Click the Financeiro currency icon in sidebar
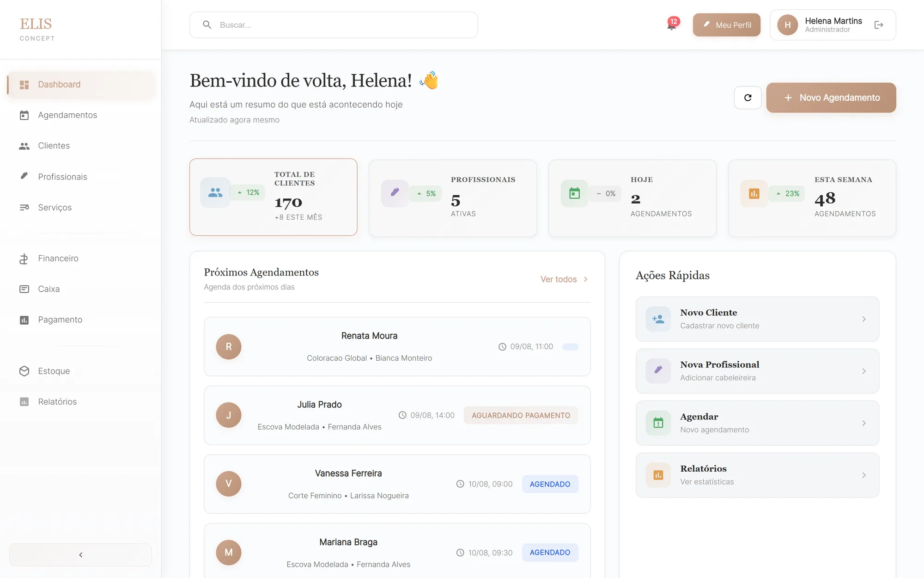924x578 pixels. click(x=24, y=258)
